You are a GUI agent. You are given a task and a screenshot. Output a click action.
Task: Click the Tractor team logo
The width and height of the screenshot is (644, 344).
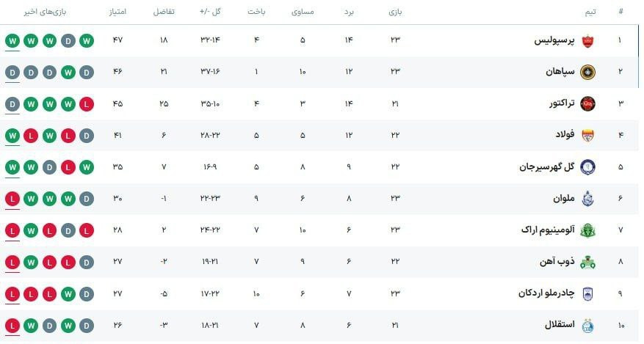click(x=587, y=103)
